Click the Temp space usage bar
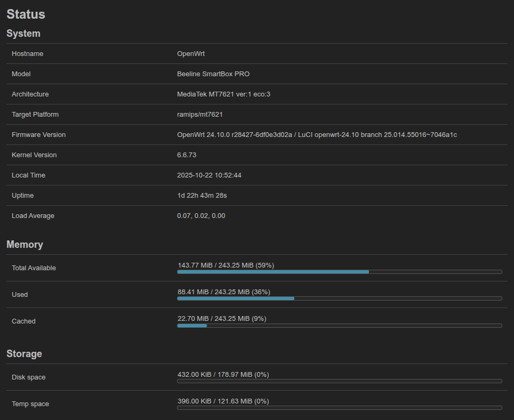 [x=339, y=408]
